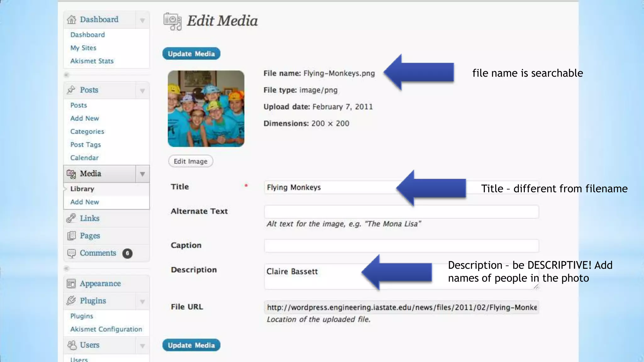Screen dimensions: 644x362
Task: Click the top Update Media button
Action: point(191,54)
